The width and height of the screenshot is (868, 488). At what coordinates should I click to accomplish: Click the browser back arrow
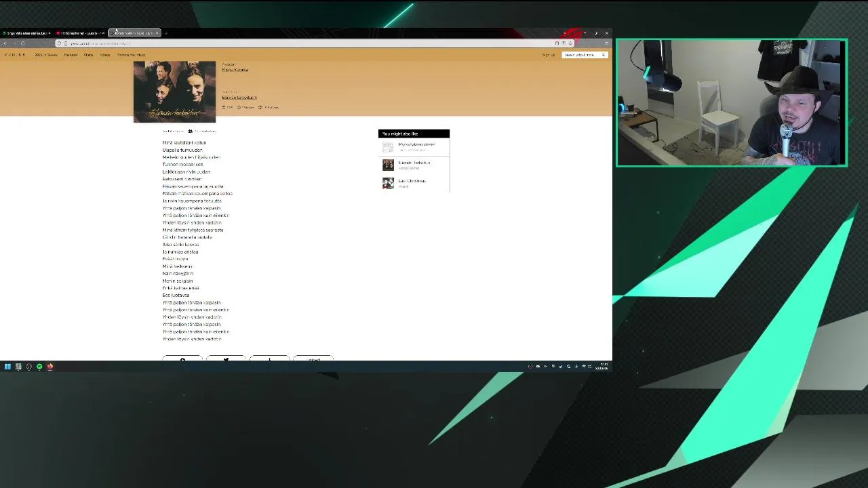click(5, 43)
